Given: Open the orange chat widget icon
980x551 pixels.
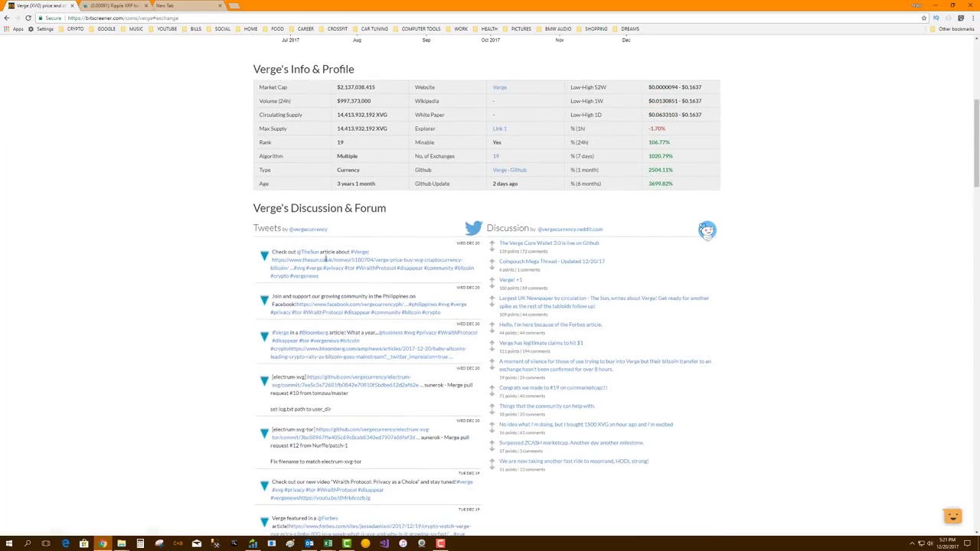Looking at the screenshot, I should pos(952,517).
